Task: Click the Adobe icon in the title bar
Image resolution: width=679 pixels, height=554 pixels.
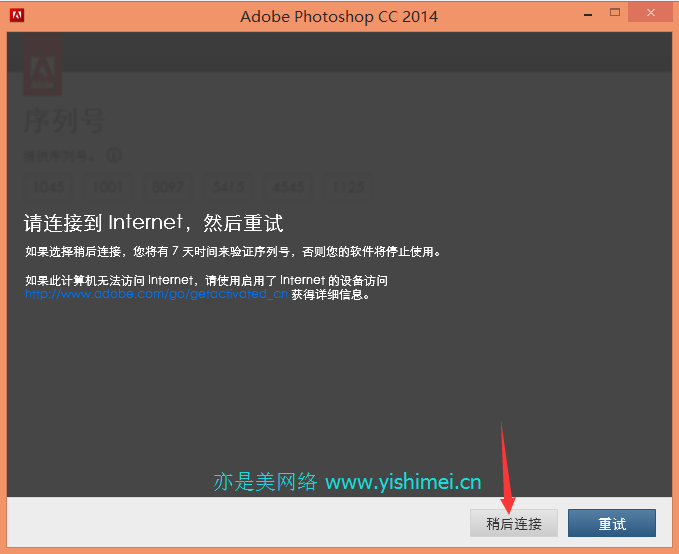Action: point(17,16)
